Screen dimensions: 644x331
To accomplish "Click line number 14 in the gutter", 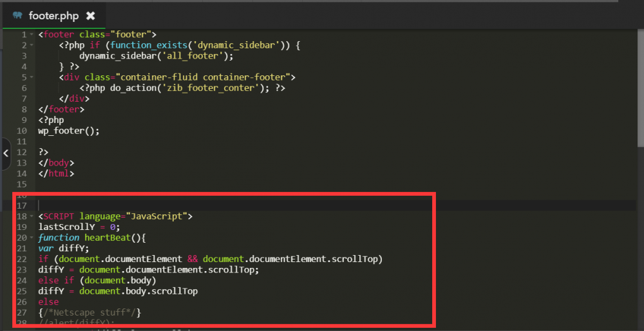I will coord(23,173).
